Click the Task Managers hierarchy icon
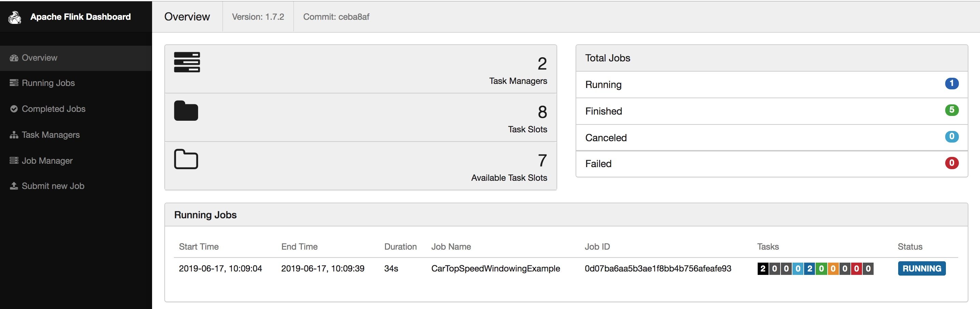 click(x=13, y=134)
